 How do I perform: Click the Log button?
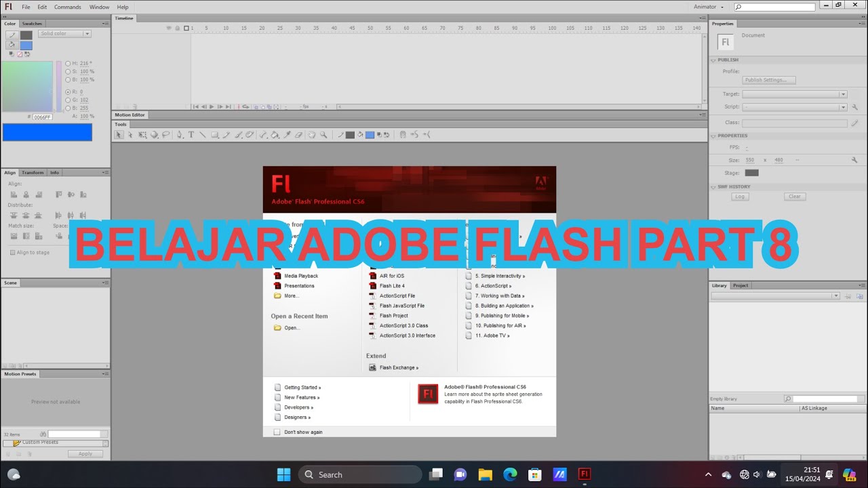(740, 197)
